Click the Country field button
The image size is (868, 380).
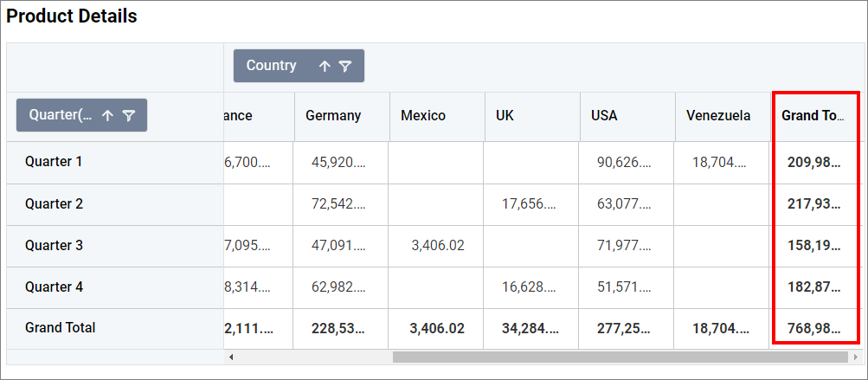coord(272,66)
